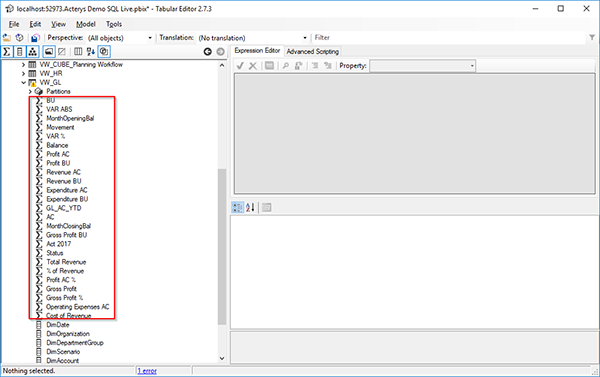
Task: Click the navigate back arrow
Action: (207, 52)
